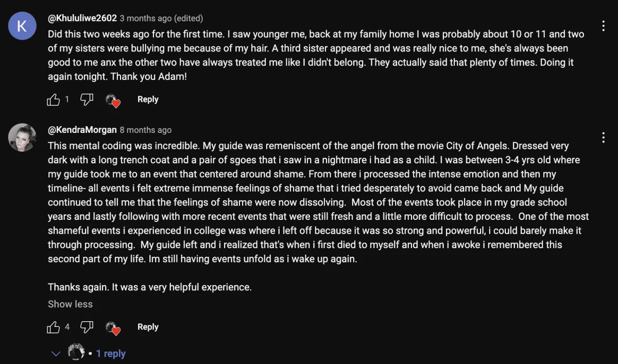The width and height of the screenshot is (618, 364).
Task: Expand the 1 reply thread
Action: tap(111, 354)
